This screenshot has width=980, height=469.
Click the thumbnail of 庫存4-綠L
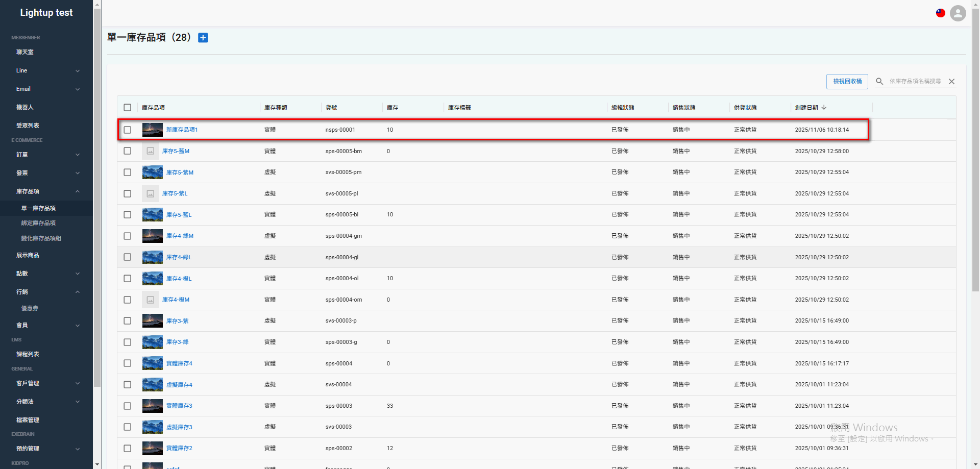pos(153,257)
